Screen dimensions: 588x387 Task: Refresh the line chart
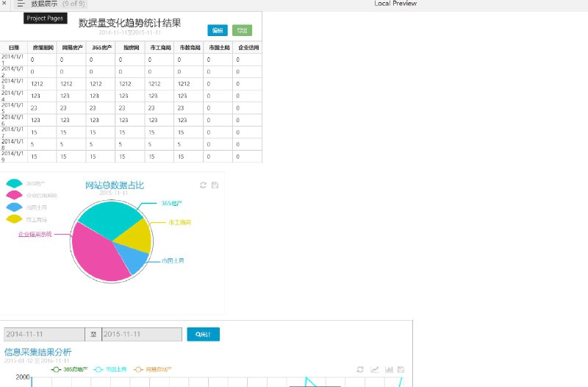[x=360, y=369]
